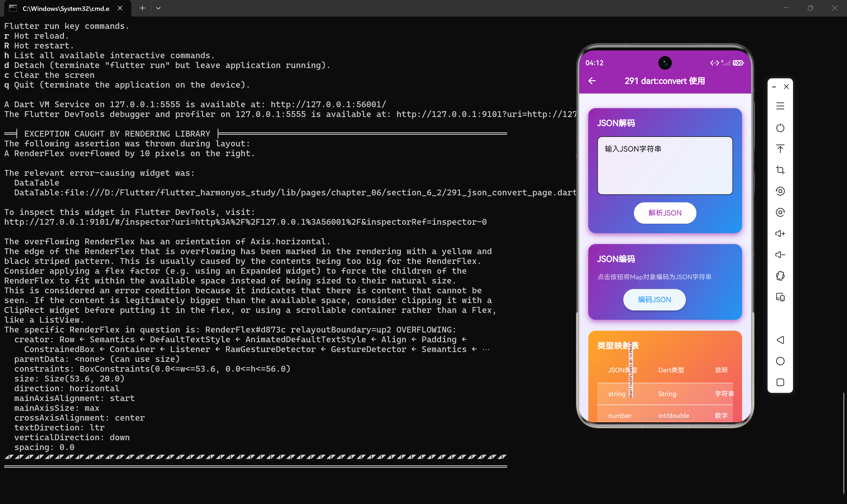The height and width of the screenshot is (504, 847).
Task: Click the 'crossAxisAlignment: center' line
Action: tap(79, 418)
